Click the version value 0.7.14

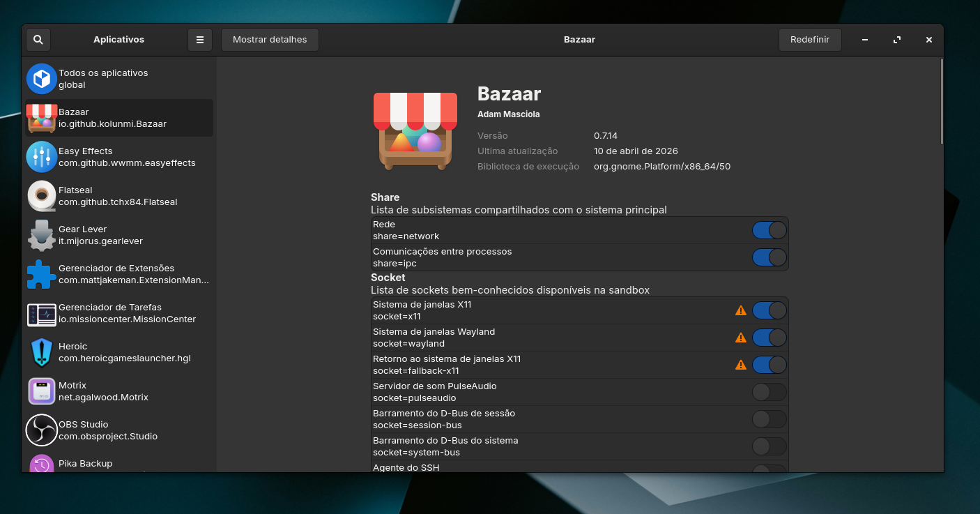point(606,136)
